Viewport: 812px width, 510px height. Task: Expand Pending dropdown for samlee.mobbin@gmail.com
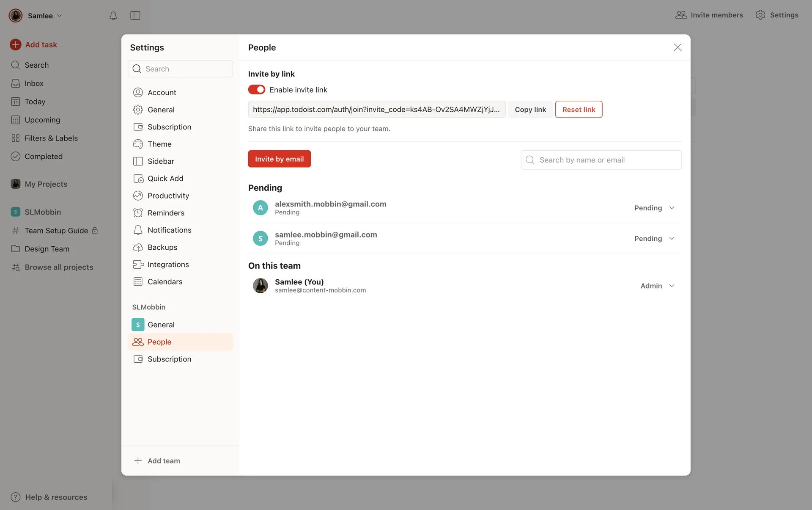tap(654, 239)
